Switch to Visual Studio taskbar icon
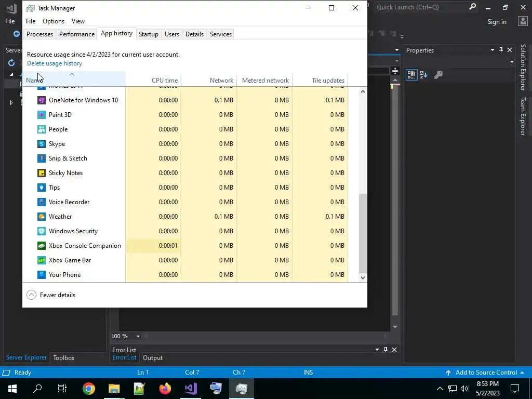Screen dimensions: 532x399 pos(190,389)
